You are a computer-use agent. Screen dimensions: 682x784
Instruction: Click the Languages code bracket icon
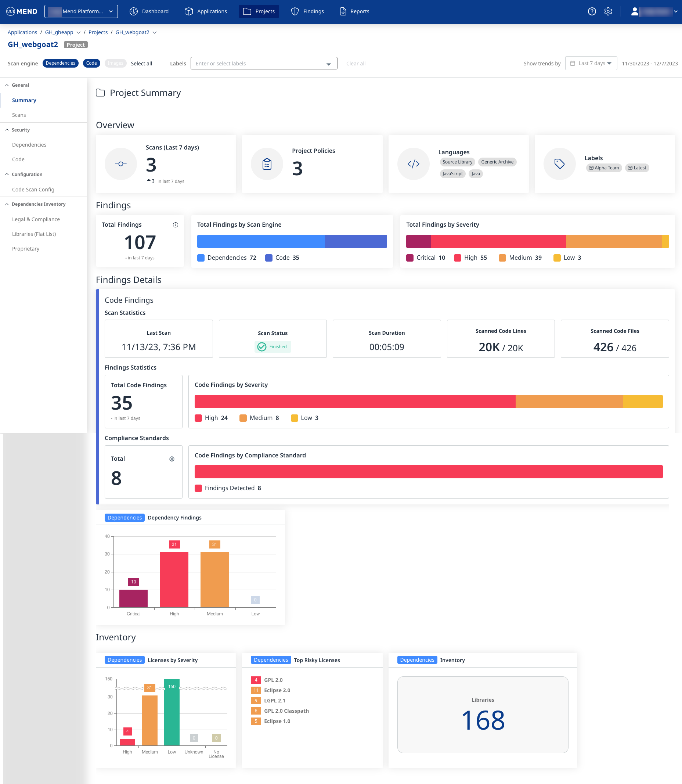(x=413, y=164)
